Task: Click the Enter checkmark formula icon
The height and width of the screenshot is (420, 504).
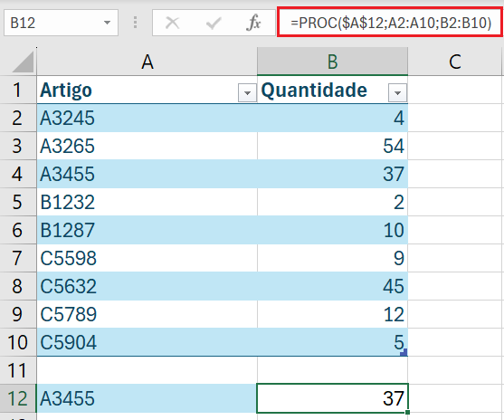Action: [214, 23]
